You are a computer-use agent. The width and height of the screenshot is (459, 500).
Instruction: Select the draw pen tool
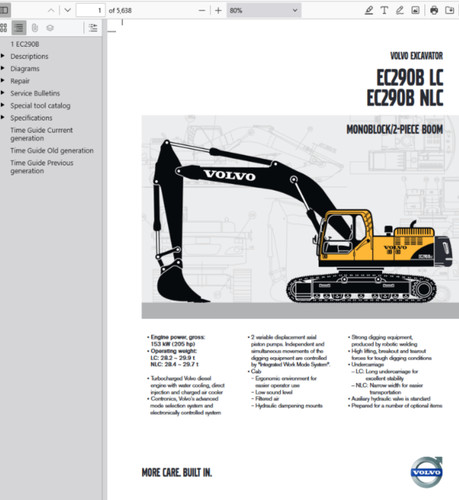tap(400, 10)
